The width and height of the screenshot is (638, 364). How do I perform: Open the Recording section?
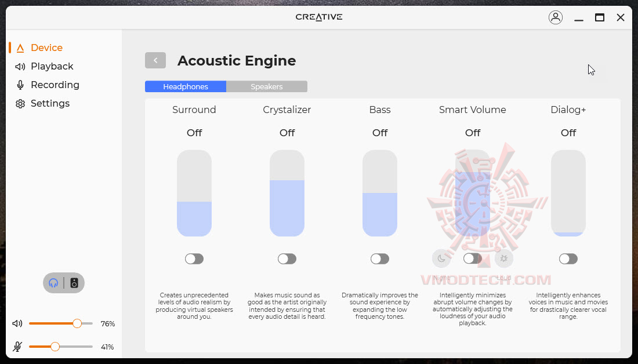pyautogui.click(x=55, y=85)
